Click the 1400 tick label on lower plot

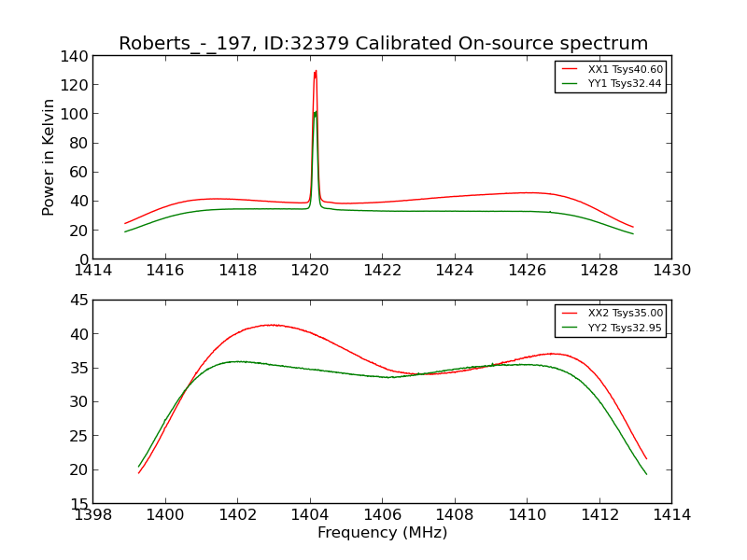pos(165,514)
